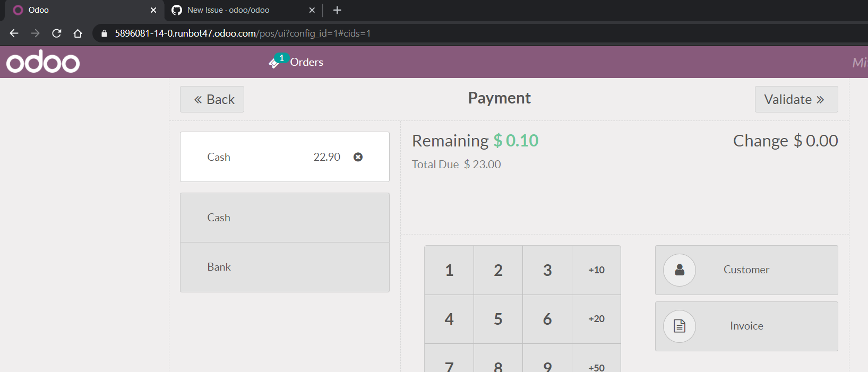Toggle Invoice for this order
Viewport: 868px width, 372px height.
tap(746, 326)
